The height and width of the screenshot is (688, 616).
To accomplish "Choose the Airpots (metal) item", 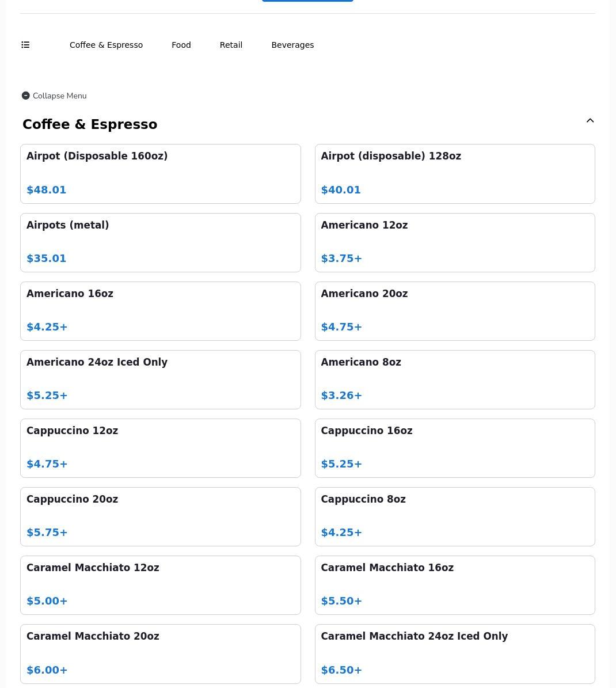I will 161,242.
